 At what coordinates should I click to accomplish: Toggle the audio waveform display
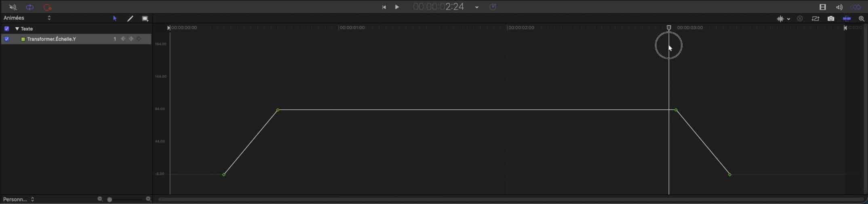click(x=780, y=19)
